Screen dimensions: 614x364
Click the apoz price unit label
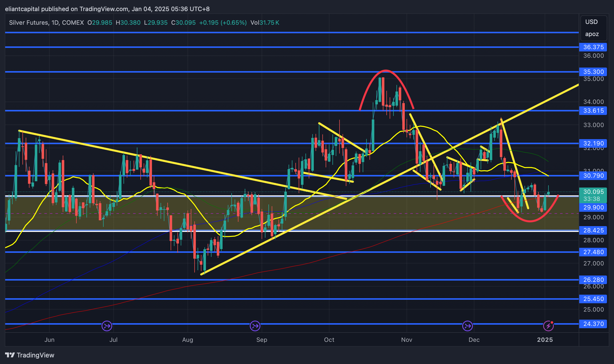(592, 34)
